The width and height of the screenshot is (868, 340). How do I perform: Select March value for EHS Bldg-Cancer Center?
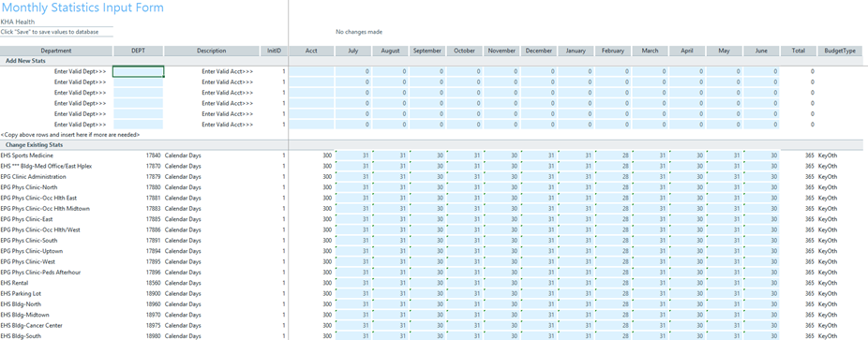pos(650,325)
